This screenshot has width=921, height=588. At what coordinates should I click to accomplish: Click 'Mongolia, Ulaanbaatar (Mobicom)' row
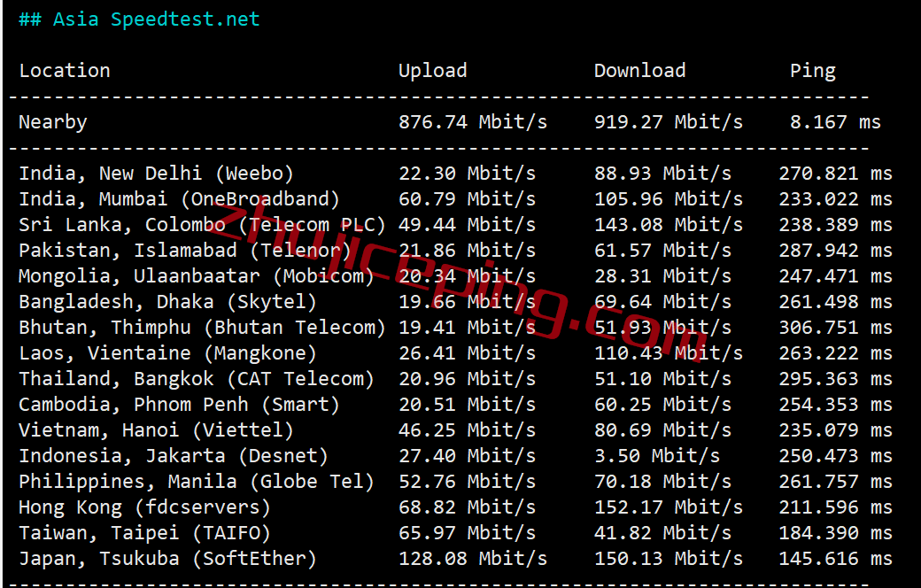tap(197, 276)
